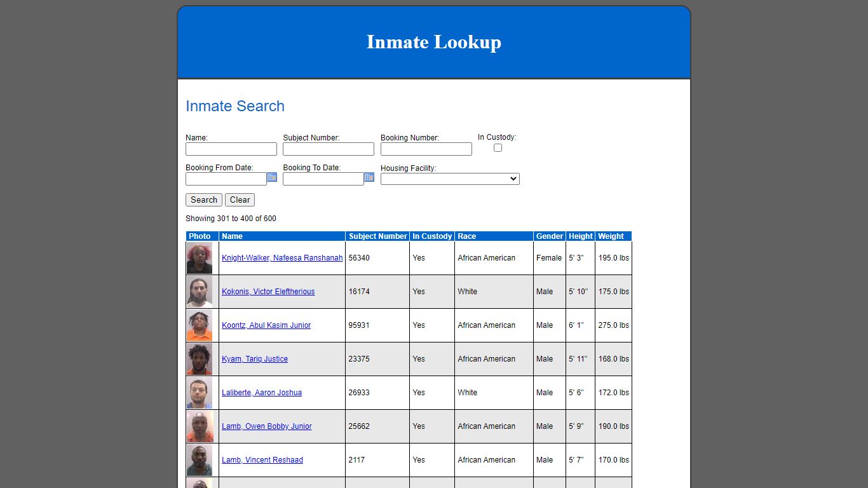Focus the Booking Number input field
Image resolution: width=868 pixels, height=488 pixels.
[426, 149]
